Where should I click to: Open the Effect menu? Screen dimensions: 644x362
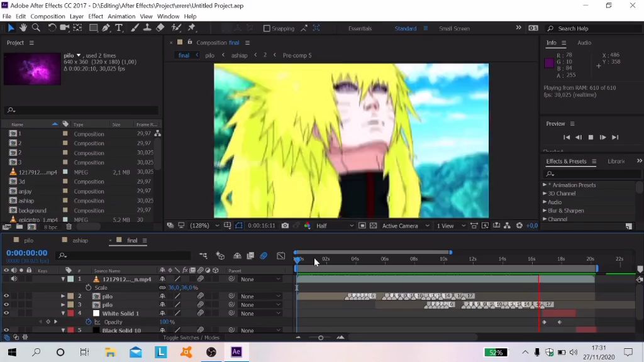pyautogui.click(x=96, y=16)
